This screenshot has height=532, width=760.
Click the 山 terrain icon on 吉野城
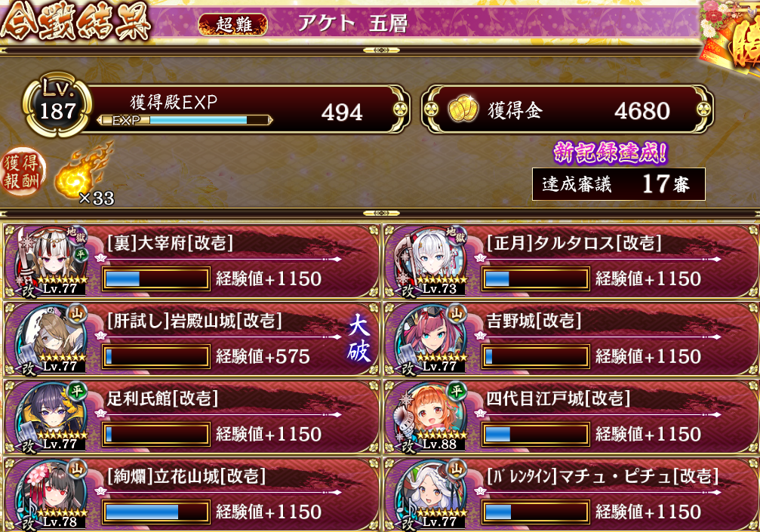(456, 315)
